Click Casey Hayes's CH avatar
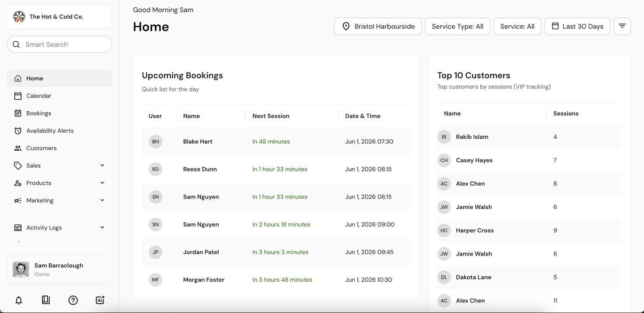The image size is (644, 313). (444, 160)
